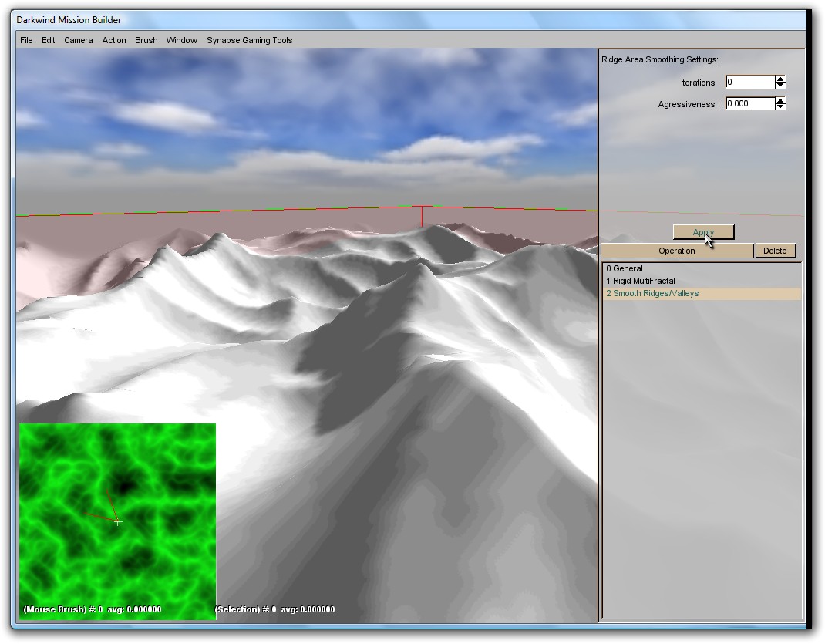Open the File menu
Image resolution: width=825 pixels, height=644 pixels.
(x=26, y=40)
